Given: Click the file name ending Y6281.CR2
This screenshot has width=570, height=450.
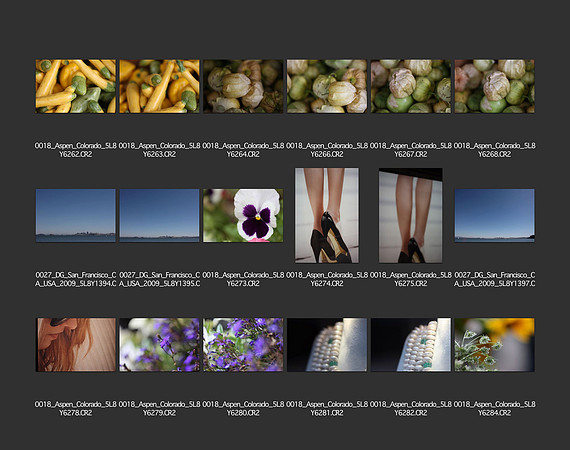Looking at the screenshot, I should (x=327, y=408).
